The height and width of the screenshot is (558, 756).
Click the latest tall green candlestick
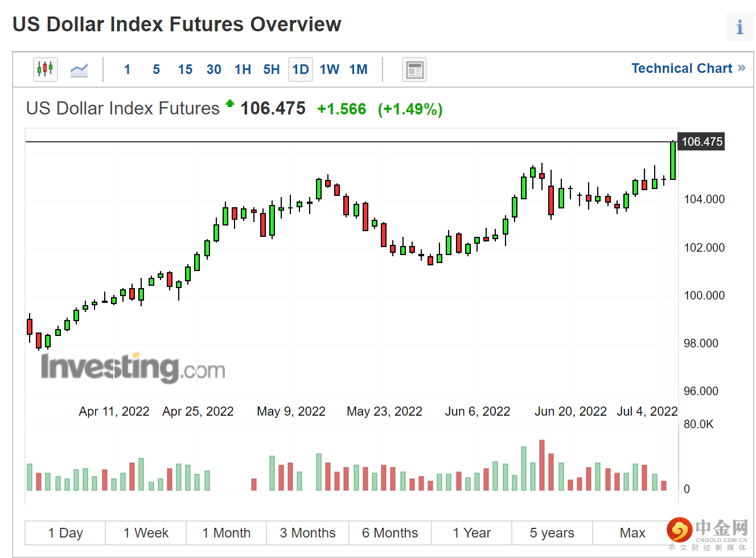pos(673,161)
